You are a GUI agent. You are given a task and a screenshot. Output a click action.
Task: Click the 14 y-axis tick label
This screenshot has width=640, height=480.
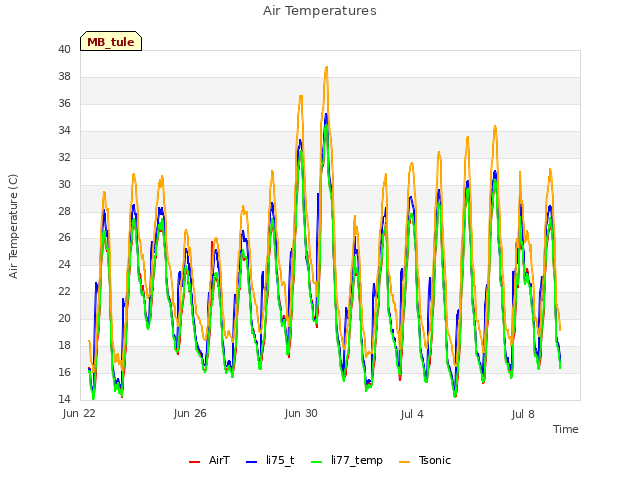point(64,399)
